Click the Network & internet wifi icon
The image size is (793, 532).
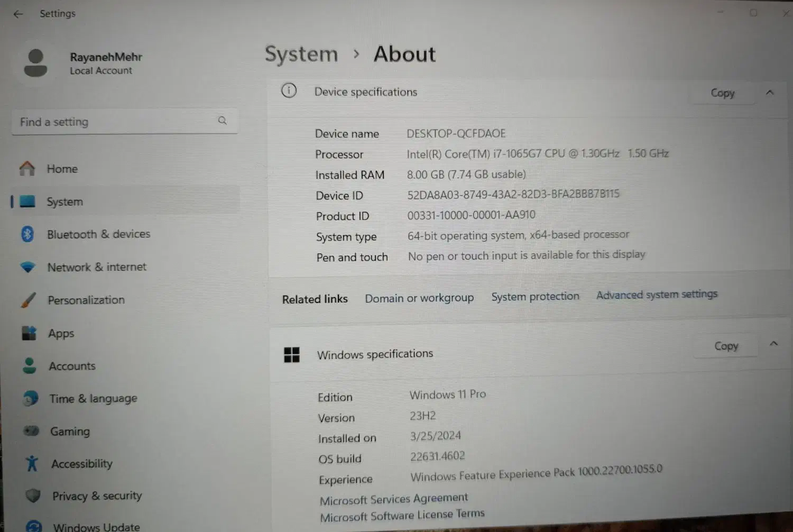[28, 267]
